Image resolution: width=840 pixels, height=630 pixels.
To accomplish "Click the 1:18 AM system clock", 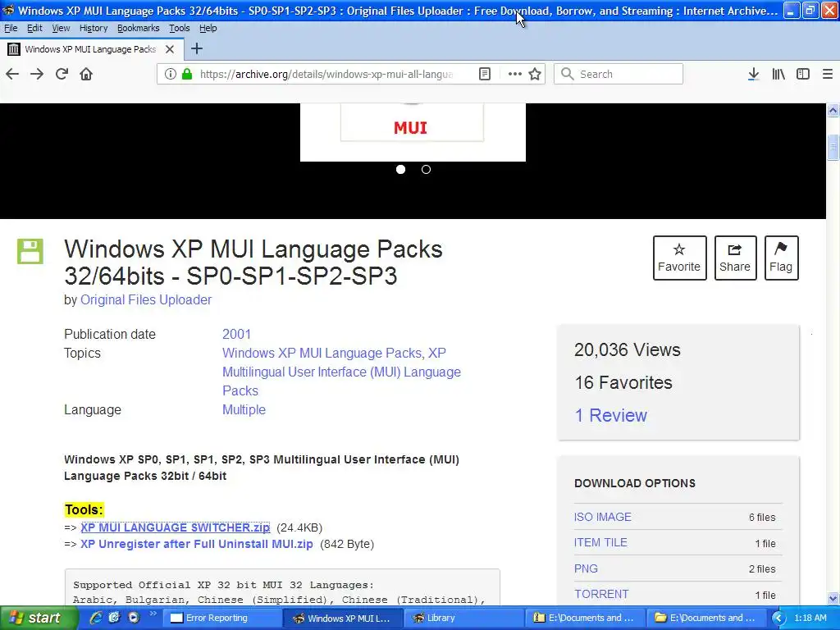I will click(810, 618).
